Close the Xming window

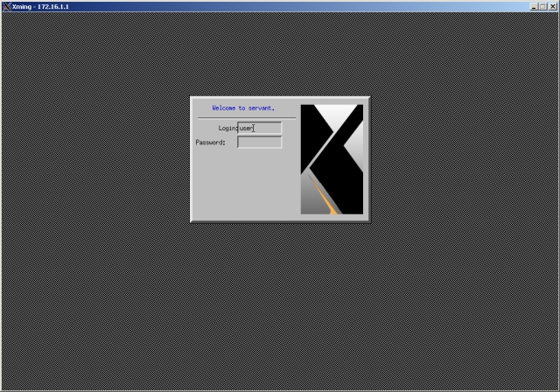[x=552, y=6]
